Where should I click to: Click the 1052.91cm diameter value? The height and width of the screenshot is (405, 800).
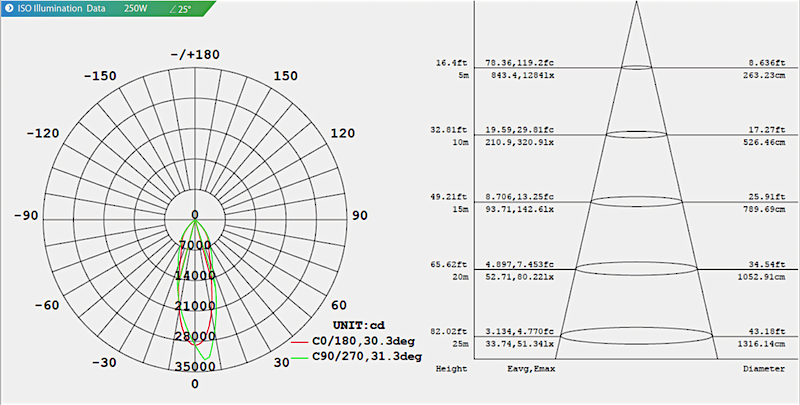tap(762, 277)
